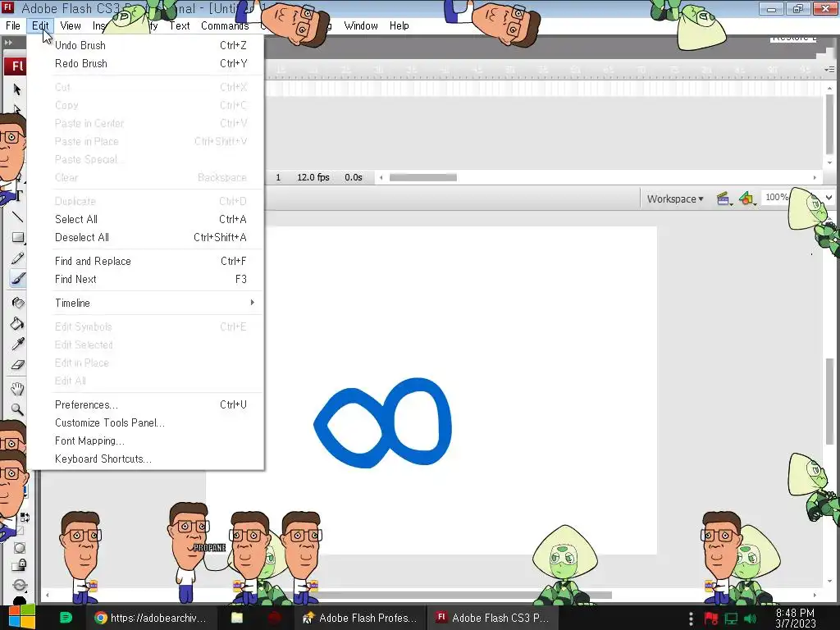The height and width of the screenshot is (630, 840).
Task: Open the timeline panel options menu
Action: point(829,70)
